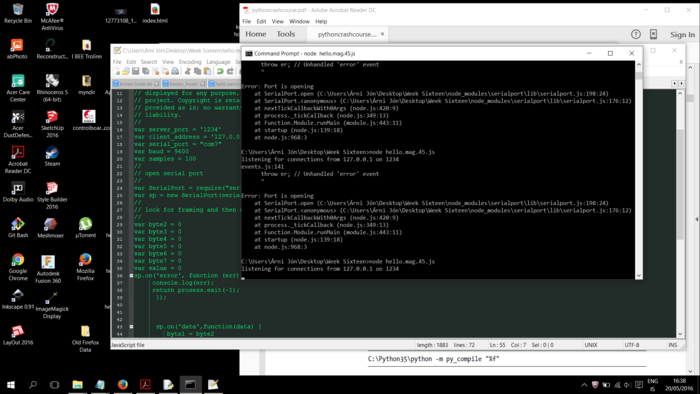Image resolution: width=700 pixels, height=394 pixels.
Task: Click the Firefox icon in the taskbar
Action: [x=122, y=384]
